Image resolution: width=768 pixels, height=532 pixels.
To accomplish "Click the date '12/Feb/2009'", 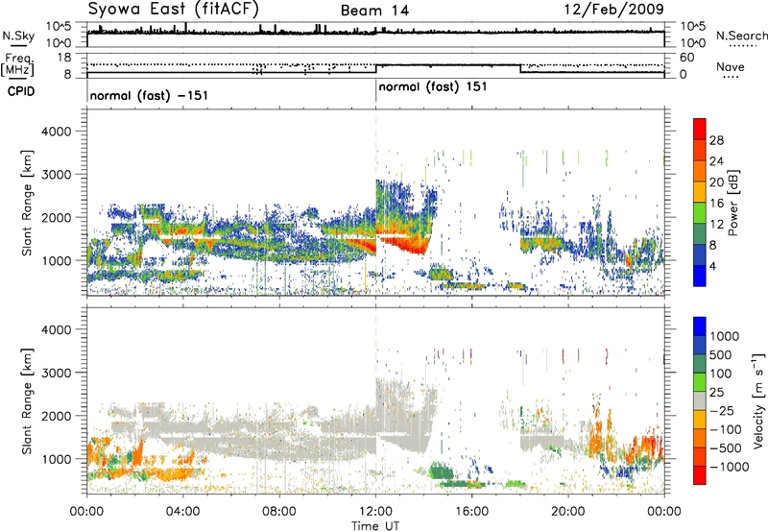I will coord(614,9).
